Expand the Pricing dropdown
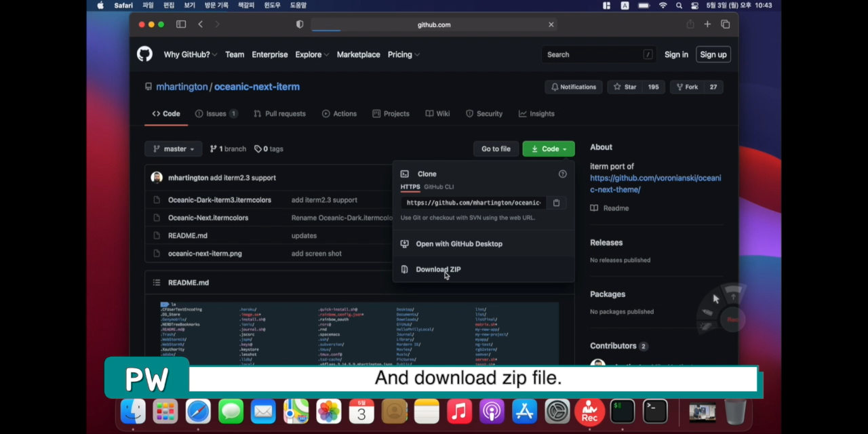868x434 pixels. point(403,54)
